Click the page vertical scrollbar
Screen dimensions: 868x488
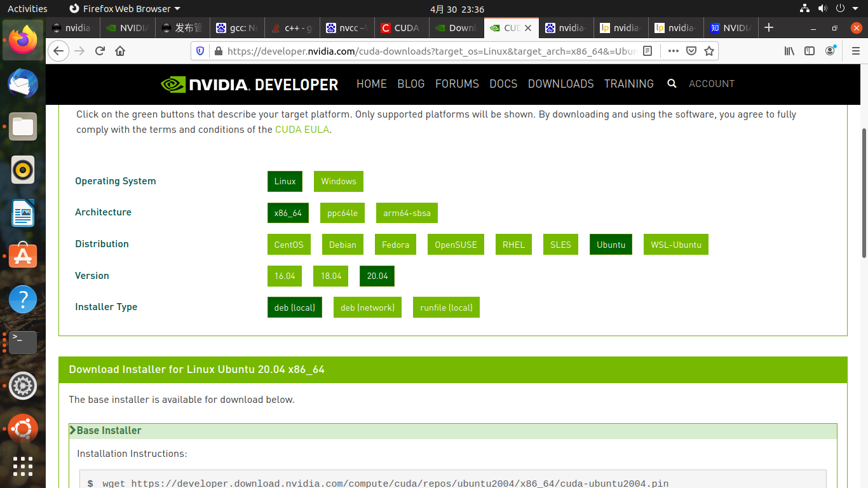[864, 191]
